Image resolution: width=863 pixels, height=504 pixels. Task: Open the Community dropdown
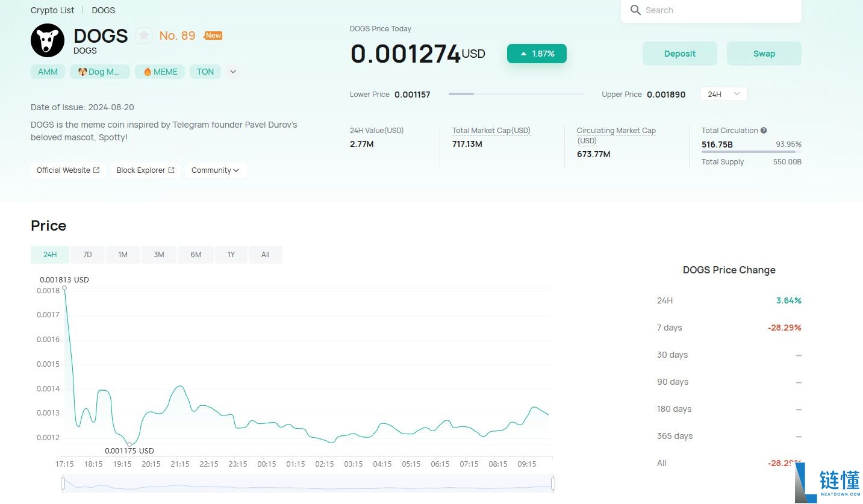click(215, 170)
